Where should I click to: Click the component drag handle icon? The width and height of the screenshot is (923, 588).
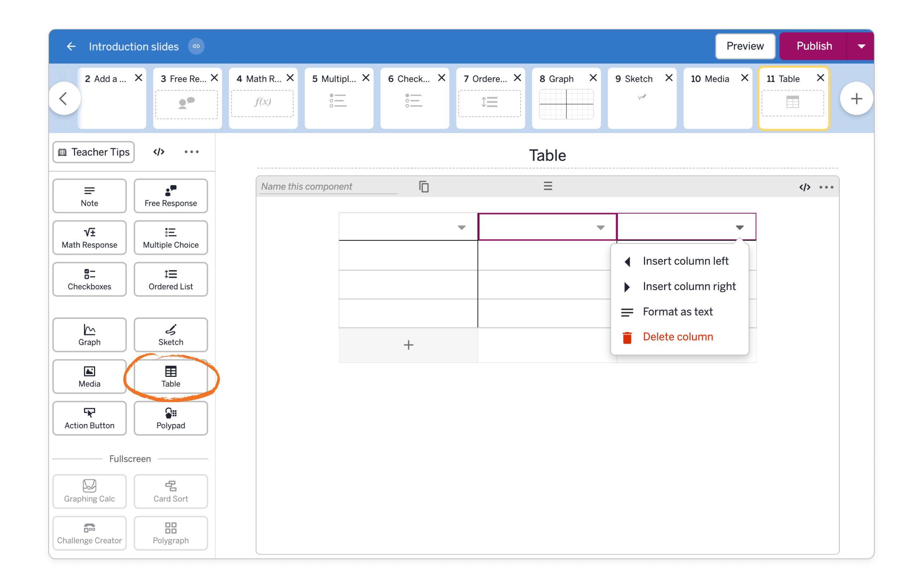pyautogui.click(x=548, y=186)
